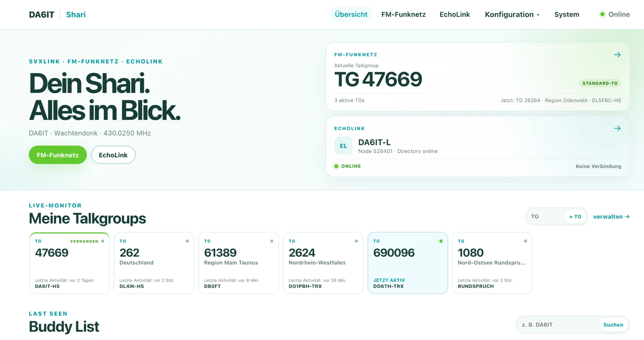Open the FM-Funknetz navigation item

tap(403, 14)
